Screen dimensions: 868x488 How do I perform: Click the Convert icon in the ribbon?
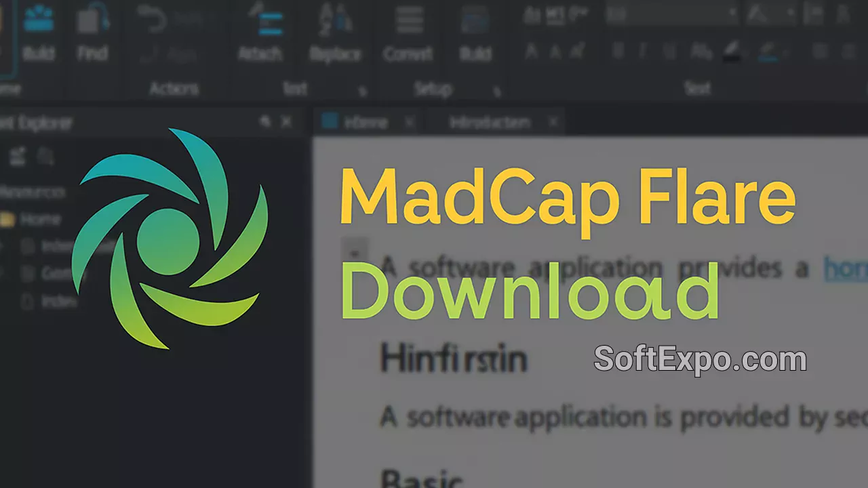click(x=409, y=30)
